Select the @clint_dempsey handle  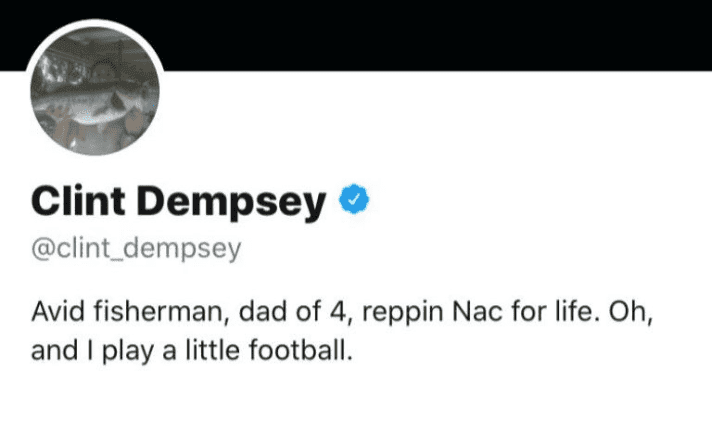point(136,249)
